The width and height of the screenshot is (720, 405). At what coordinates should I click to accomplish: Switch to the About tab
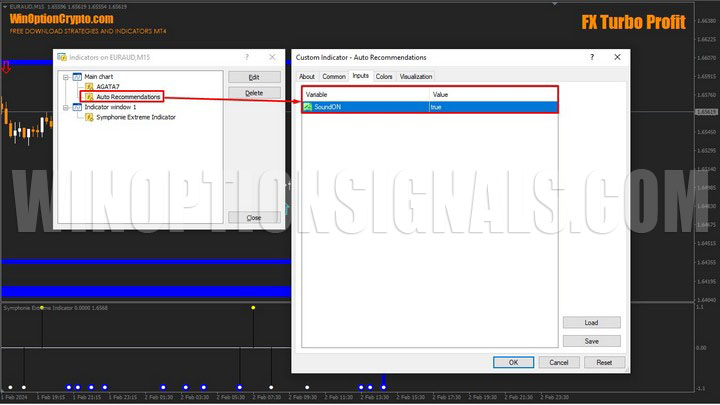pyautogui.click(x=307, y=76)
